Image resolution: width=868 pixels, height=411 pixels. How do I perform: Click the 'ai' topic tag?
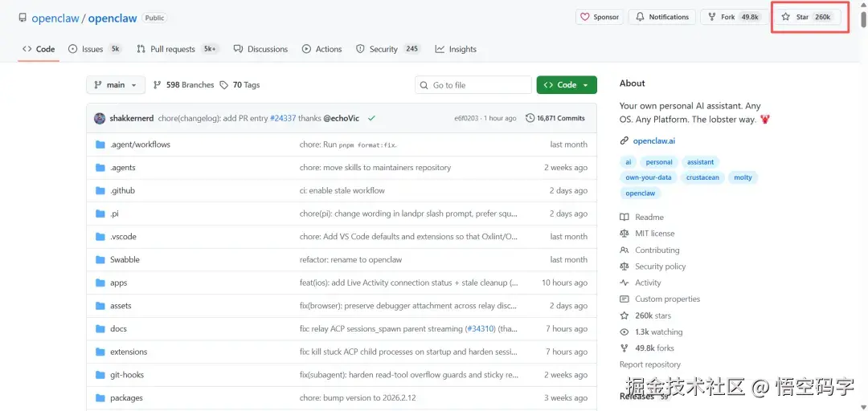[x=628, y=162]
